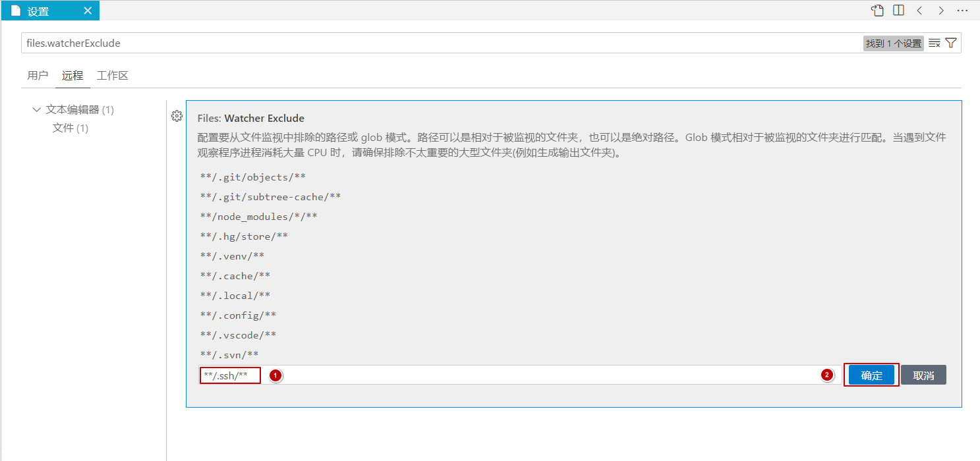Select the **/node_modules/*/** exclude entry
The height and width of the screenshot is (461, 980).
point(259,217)
